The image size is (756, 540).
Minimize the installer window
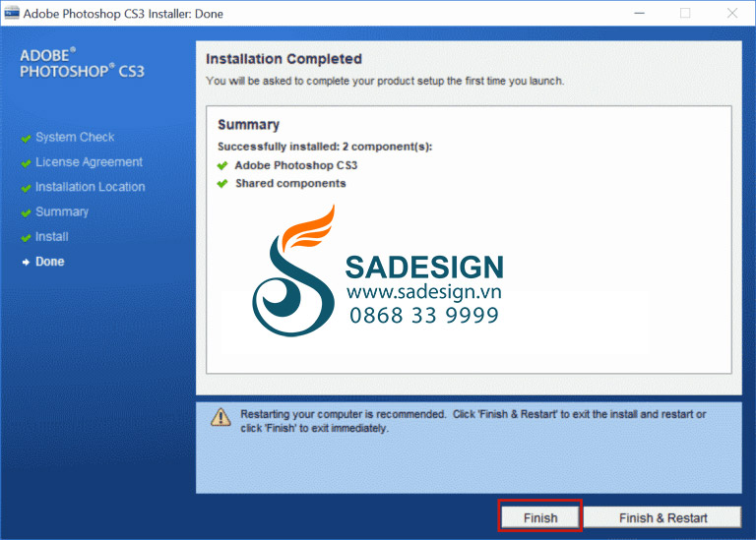(639, 13)
